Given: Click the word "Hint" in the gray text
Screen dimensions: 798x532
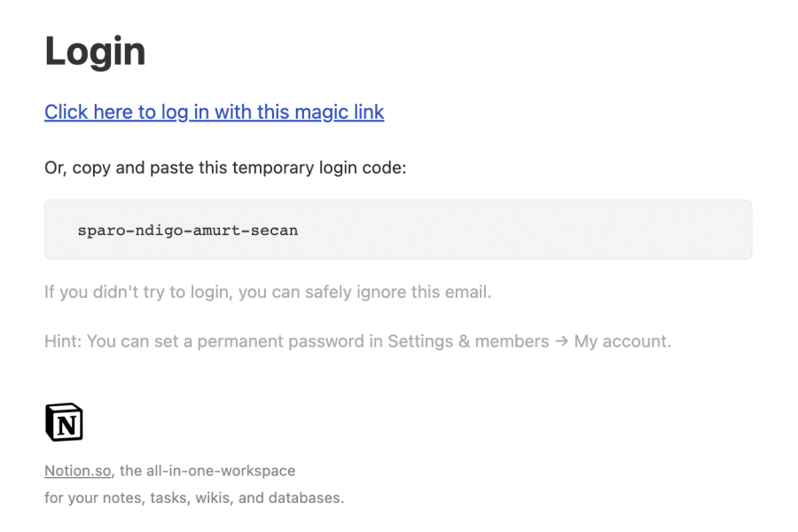Looking at the screenshot, I should [x=61, y=341].
